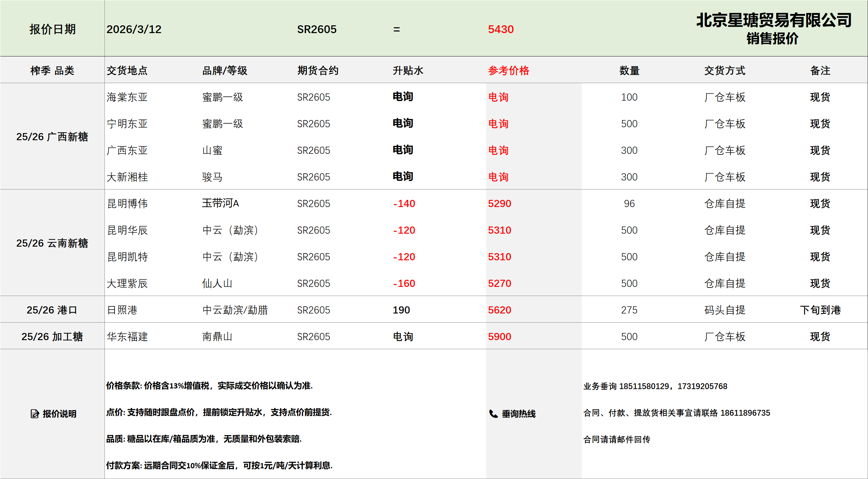Click the reference price 5290
868x479 pixels.
499,203
